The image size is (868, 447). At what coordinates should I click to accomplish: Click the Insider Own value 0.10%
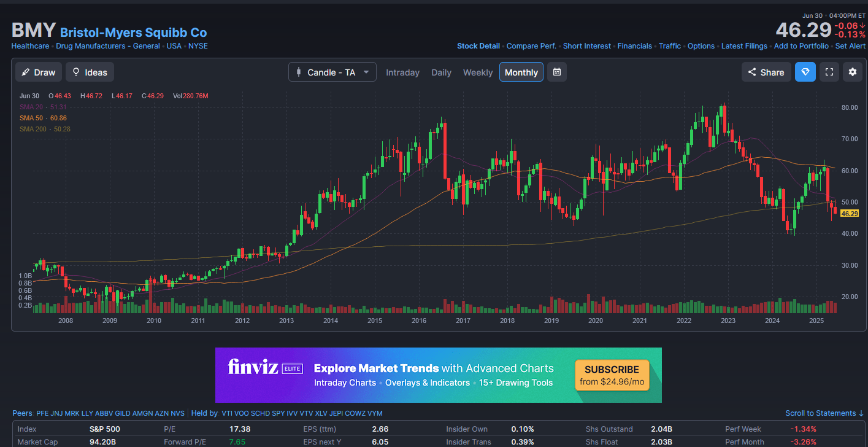(523, 429)
